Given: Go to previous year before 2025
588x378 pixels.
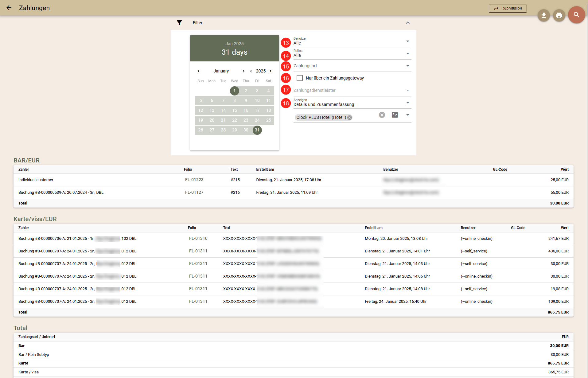Looking at the screenshot, I should pyautogui.click(x=251, y=71).
